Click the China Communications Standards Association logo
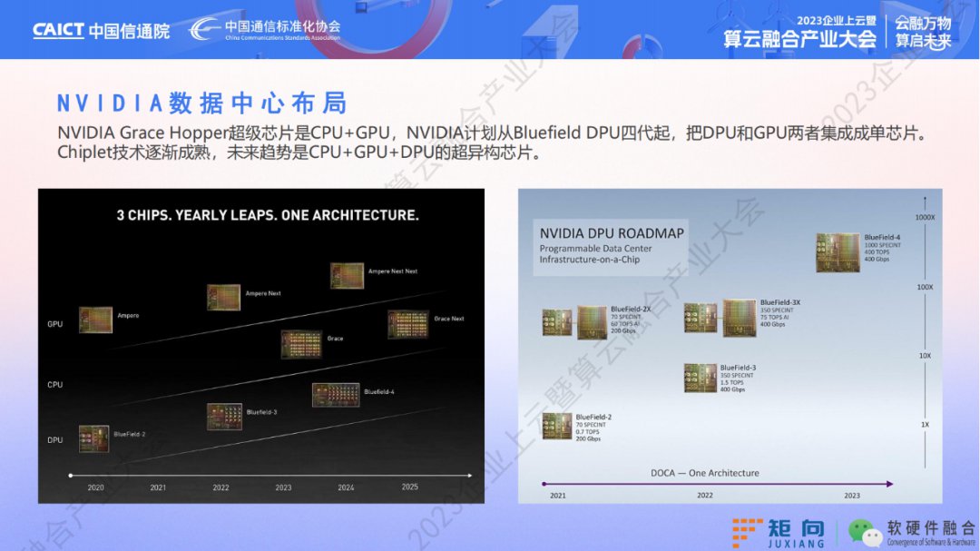980x551 pixels. pos(265,29)
